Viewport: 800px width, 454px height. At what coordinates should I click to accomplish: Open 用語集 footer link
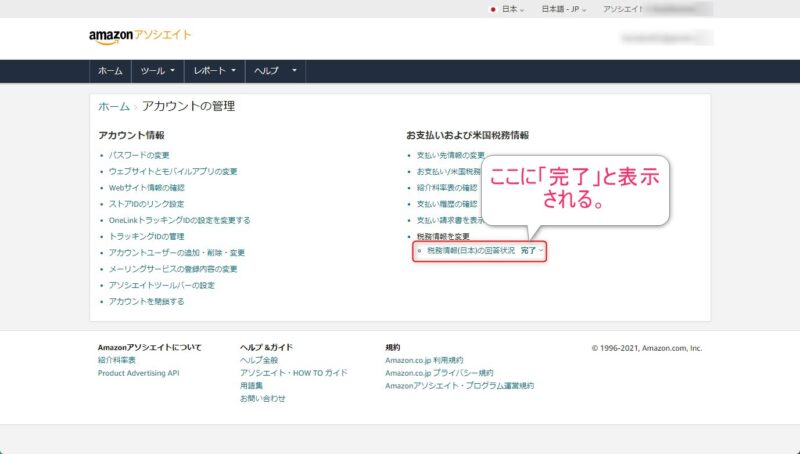tap(252, 386)
